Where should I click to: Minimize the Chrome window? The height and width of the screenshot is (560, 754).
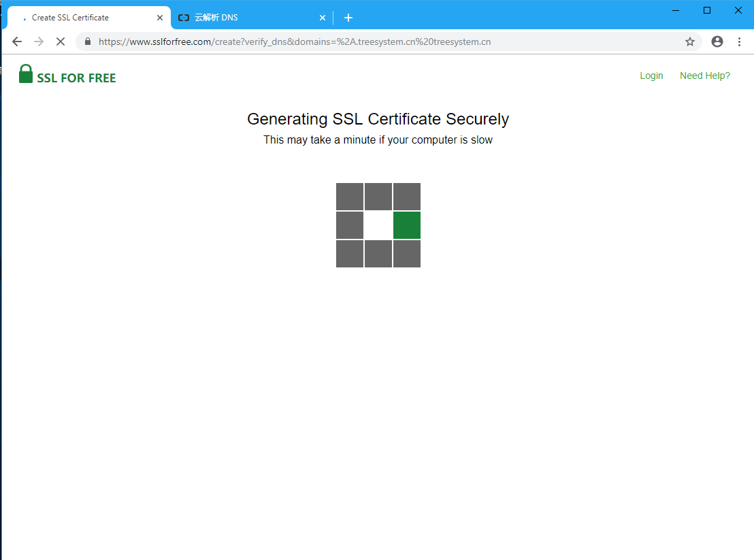[676, 10]
